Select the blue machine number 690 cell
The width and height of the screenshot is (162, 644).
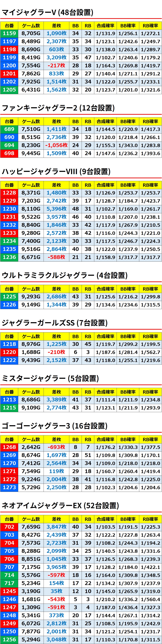point(9,137)
